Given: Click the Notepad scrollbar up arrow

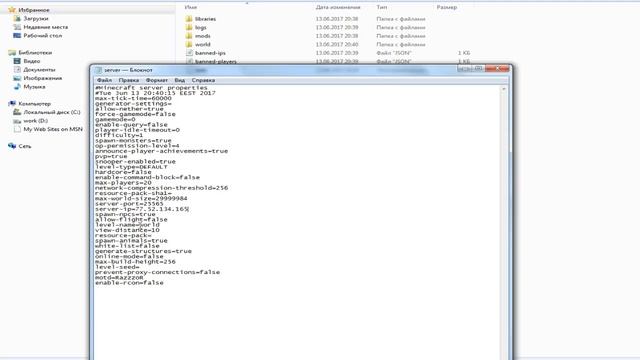Looking at the screenshot, I should 504,89.
